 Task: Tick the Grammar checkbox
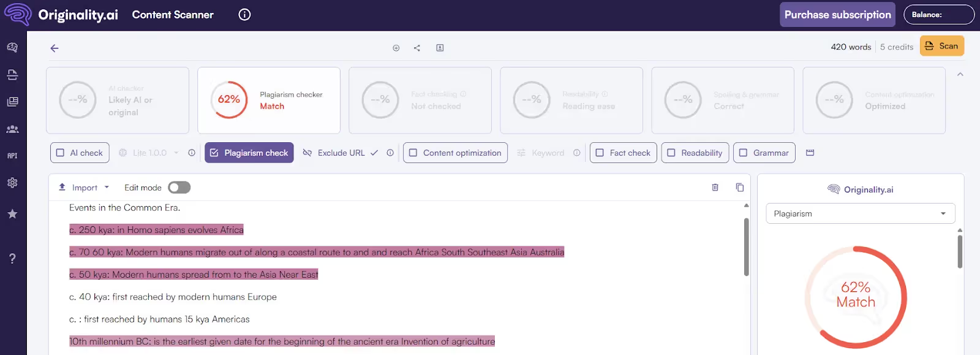743,153
